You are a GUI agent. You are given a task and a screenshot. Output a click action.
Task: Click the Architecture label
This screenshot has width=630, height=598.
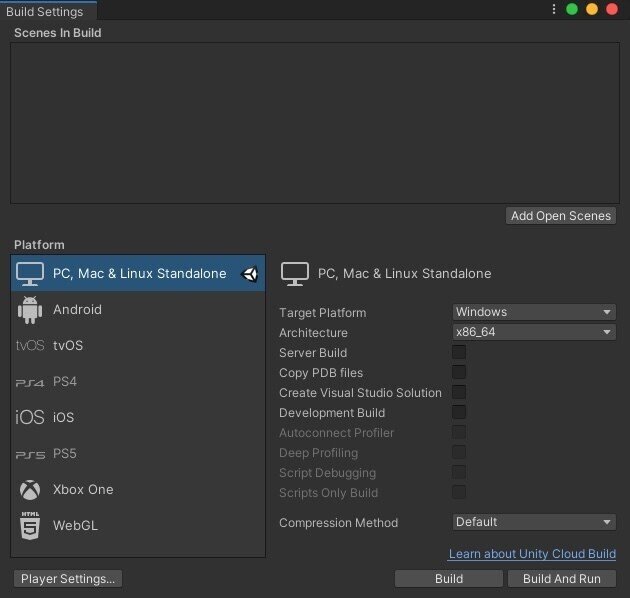tap(313, 333)
